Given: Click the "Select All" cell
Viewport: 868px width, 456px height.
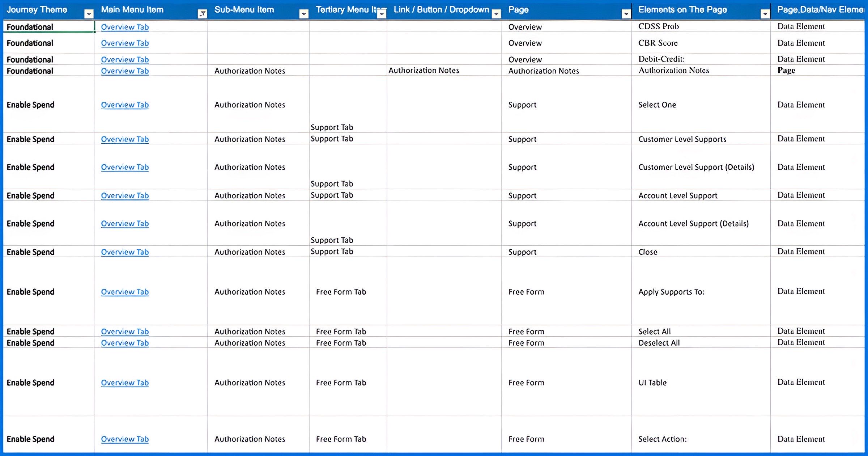Looking at the screenshot, I should pyautogui.click(x=701, y=332).
